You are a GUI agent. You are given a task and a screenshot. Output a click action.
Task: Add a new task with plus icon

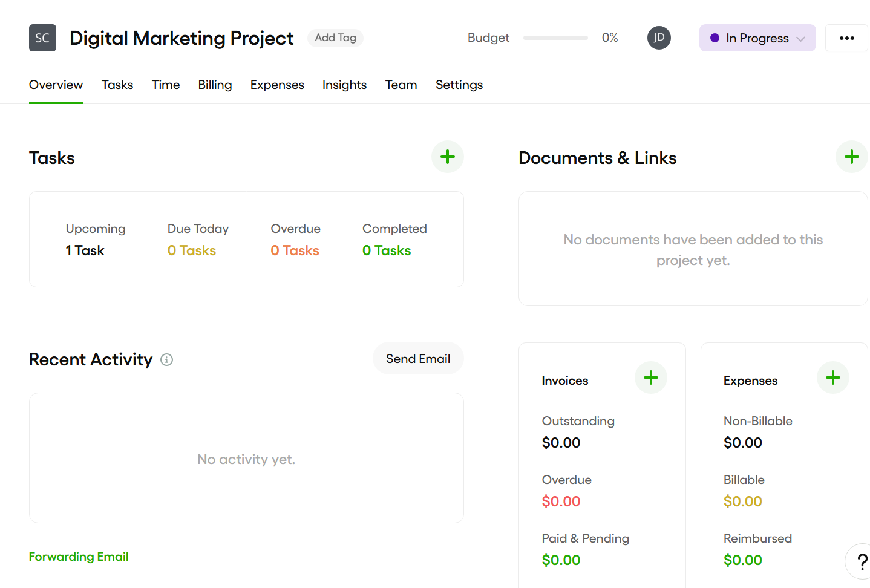[447, 157]
